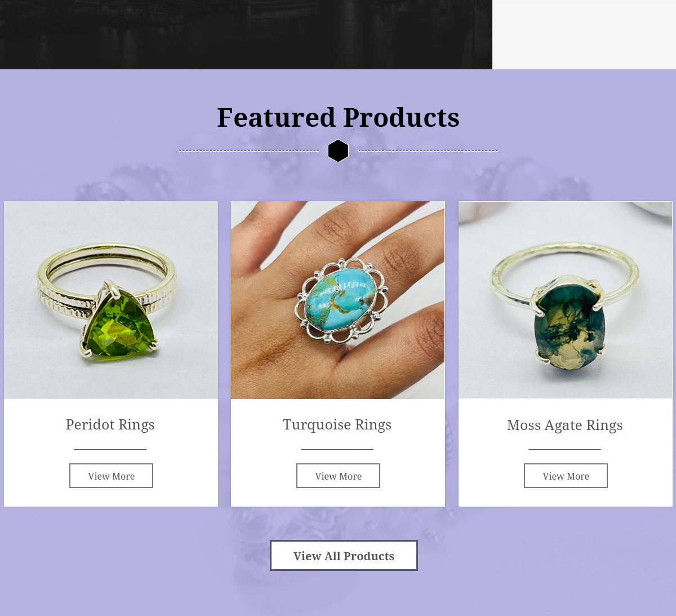Open the View All Products button

click(x=344, y=556)
